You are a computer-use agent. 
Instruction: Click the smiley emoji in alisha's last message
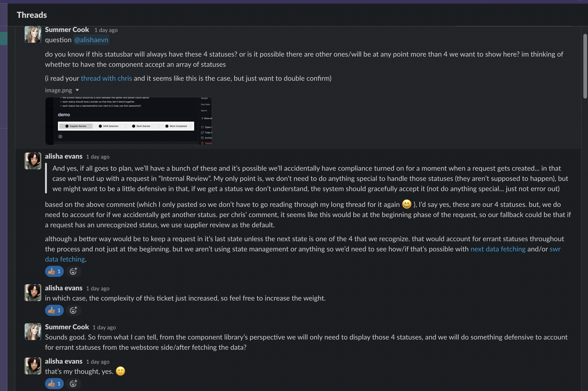pyautogui.click(x=120, y=371)
